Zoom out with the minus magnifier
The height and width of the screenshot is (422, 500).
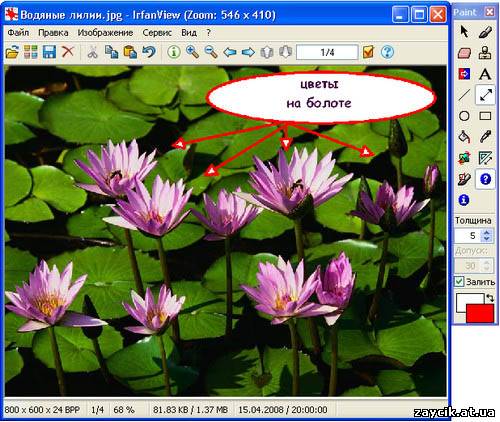pyautogui.click(x=211, y=52)
